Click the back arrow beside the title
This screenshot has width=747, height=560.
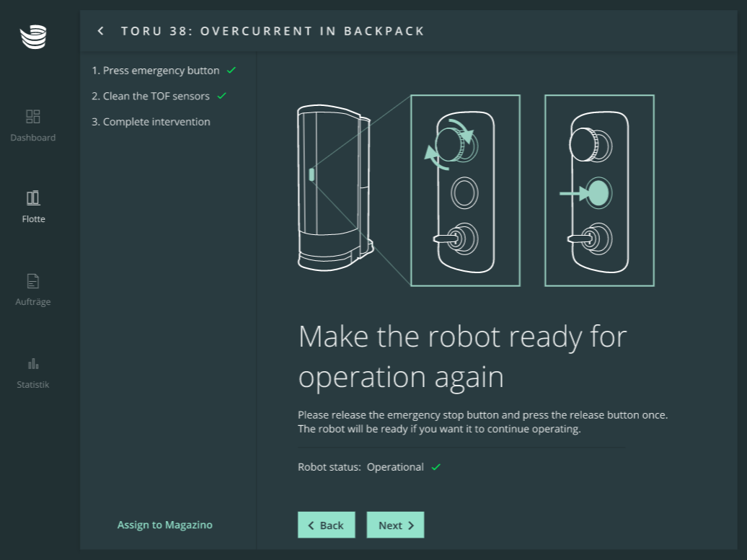pos(101,31)
